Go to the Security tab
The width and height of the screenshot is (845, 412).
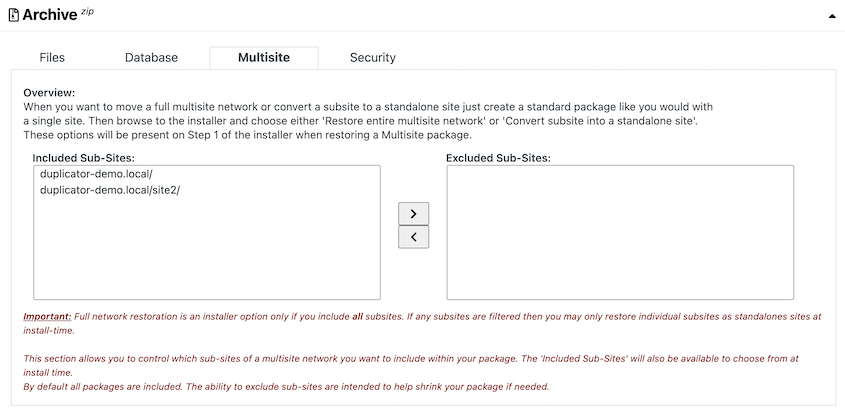(372, 58)
